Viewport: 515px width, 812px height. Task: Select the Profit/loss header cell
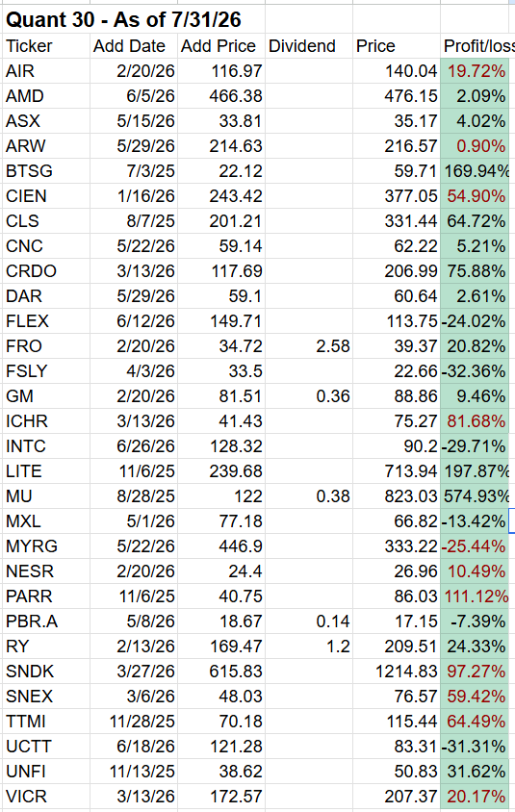click(x=477, y=46)
